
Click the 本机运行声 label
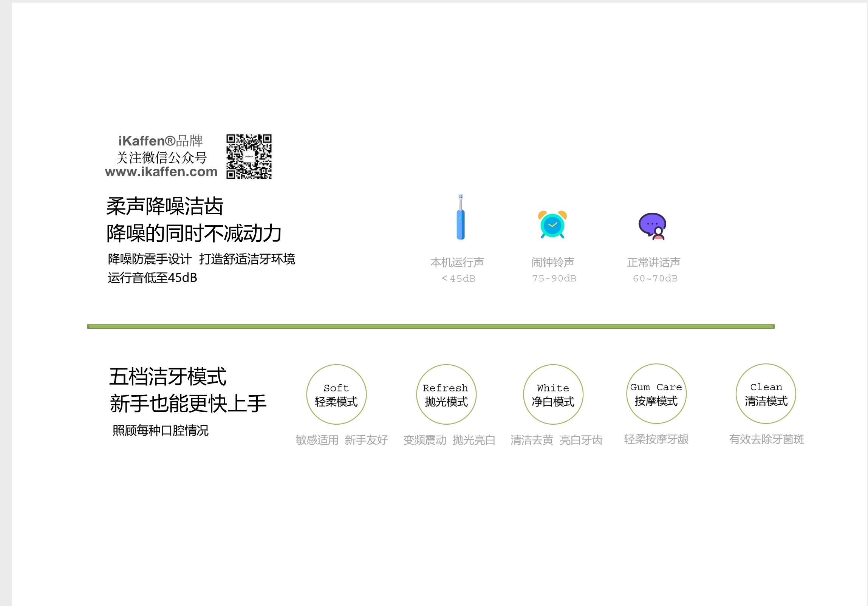tap(457, 262)
